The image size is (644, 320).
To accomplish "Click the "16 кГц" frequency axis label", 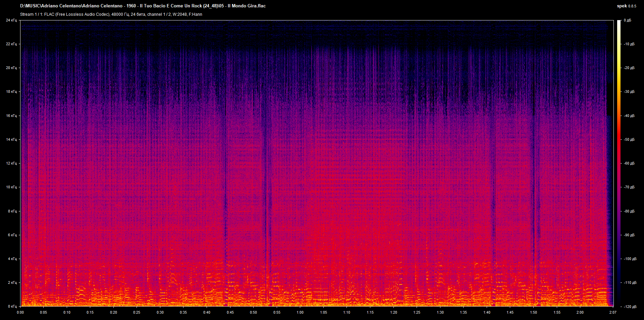I will [x=11, y=116].
